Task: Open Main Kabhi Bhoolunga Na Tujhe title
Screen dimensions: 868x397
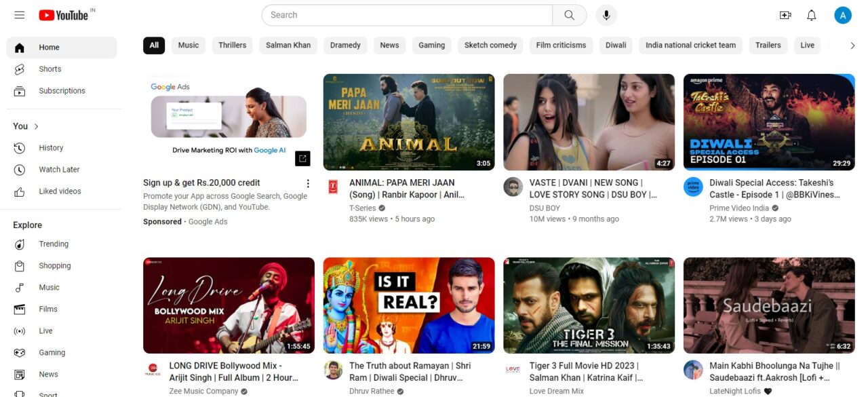Action: [x=775, y=372]
